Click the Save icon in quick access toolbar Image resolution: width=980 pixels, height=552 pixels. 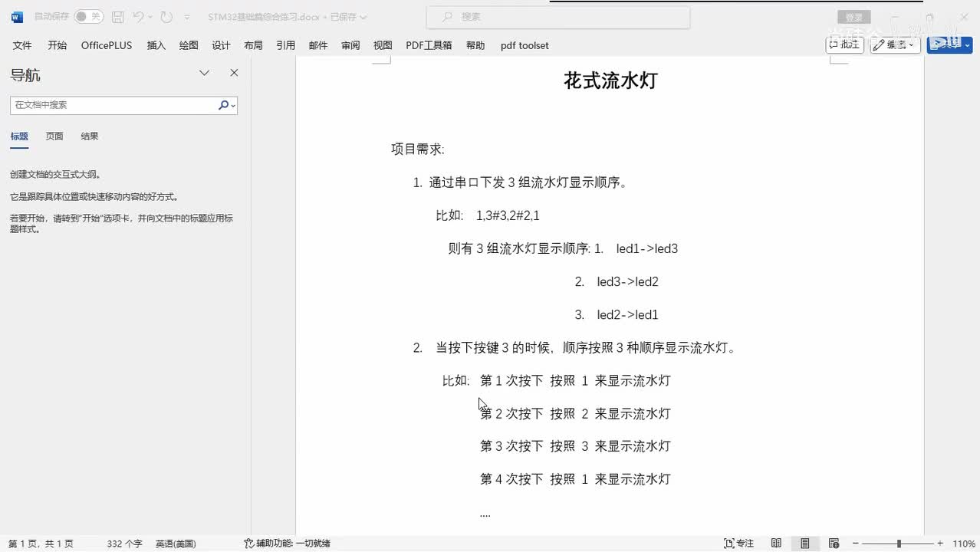coord(117,17)
